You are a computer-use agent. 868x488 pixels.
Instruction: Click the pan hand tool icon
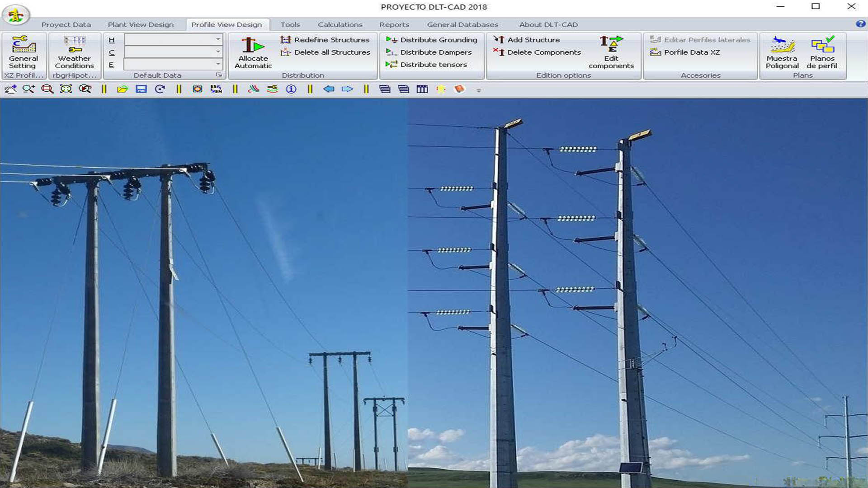(10, 89)
